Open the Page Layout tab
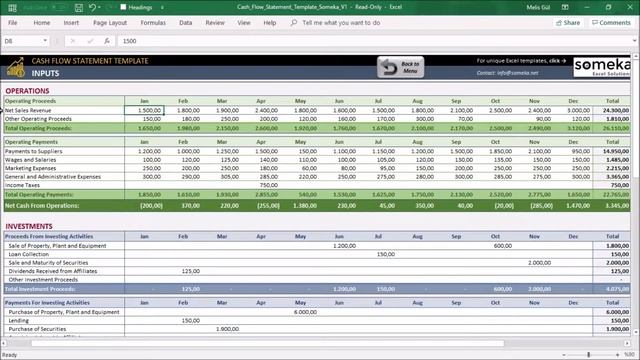 click(110, 23)
